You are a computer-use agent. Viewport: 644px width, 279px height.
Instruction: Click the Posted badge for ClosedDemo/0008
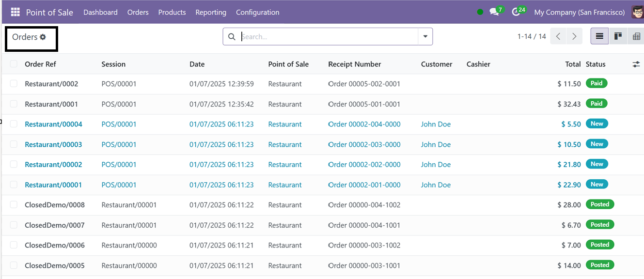[600, 204]
